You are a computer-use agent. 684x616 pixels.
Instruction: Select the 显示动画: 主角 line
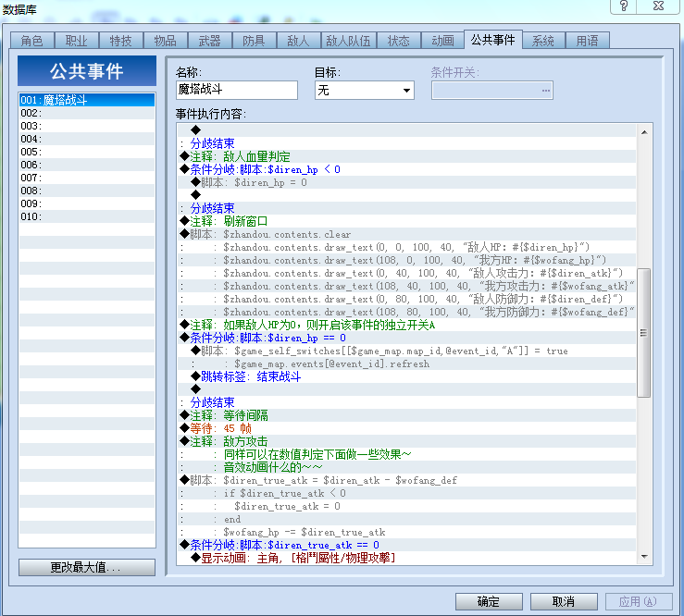(x=406, y=558)
